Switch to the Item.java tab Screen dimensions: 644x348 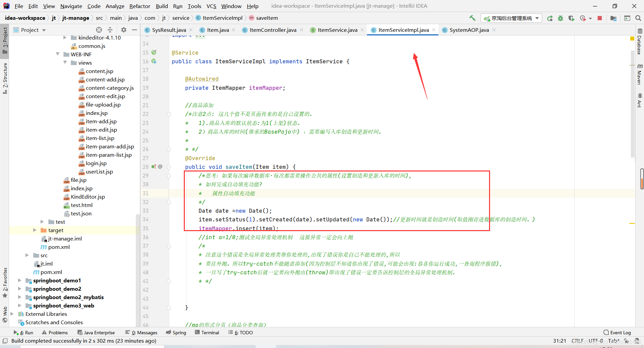[x=218, y=30]
